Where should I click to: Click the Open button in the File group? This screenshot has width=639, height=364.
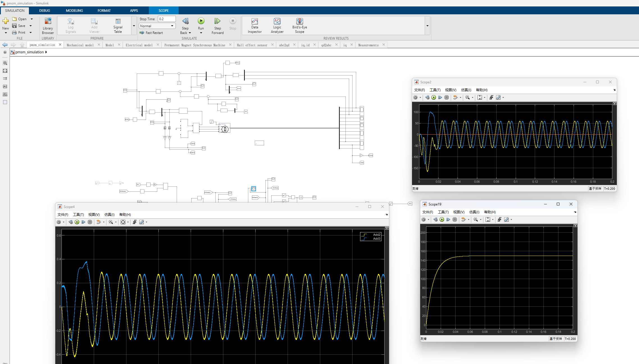(x=19, y=19)
